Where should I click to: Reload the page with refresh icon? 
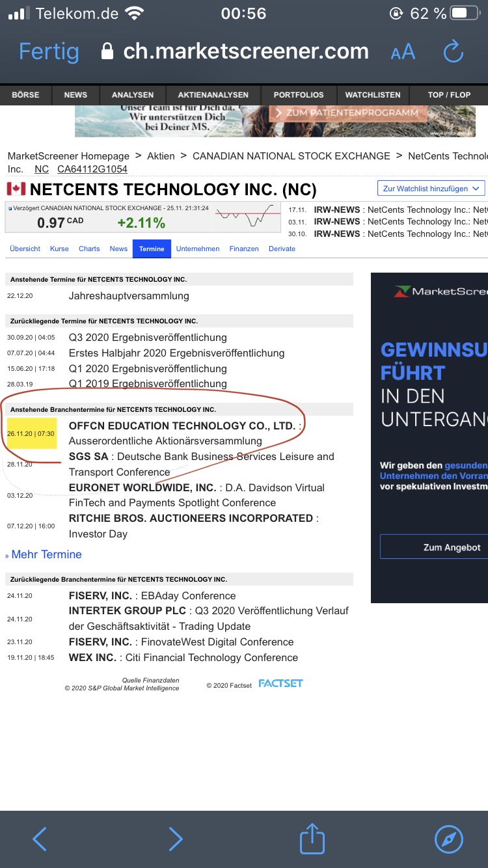pyautogui.click(x=453, y=51)
